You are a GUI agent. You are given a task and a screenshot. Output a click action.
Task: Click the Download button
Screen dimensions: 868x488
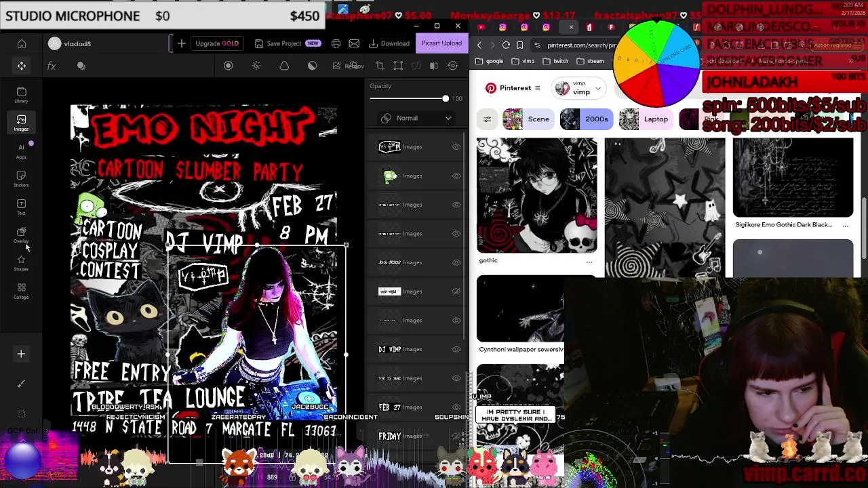coord(389,43)
